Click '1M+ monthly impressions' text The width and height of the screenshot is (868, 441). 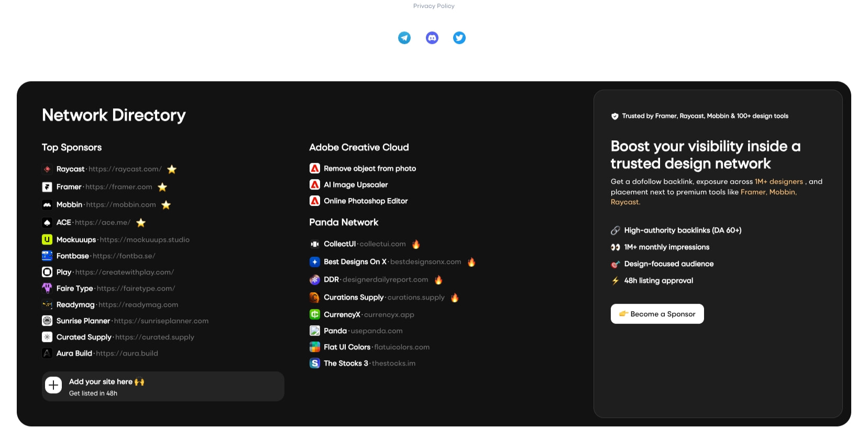click(x=666, y=247)
